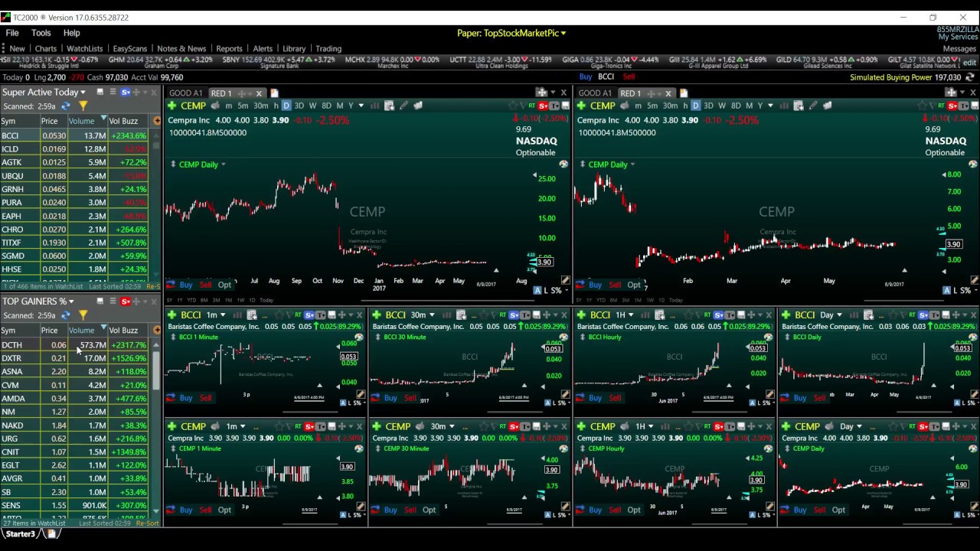Select 5m timeframe in left CEMP chart
Screen dimensions: 980x551
[243, 106]
